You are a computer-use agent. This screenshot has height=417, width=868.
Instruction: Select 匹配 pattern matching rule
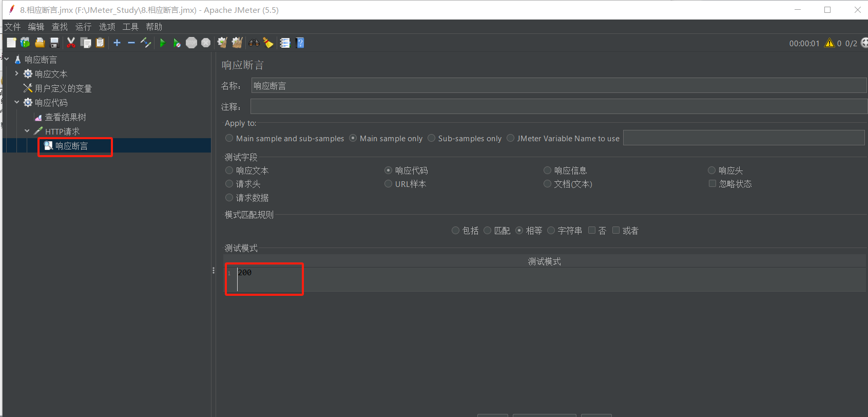tap(488, 231)
